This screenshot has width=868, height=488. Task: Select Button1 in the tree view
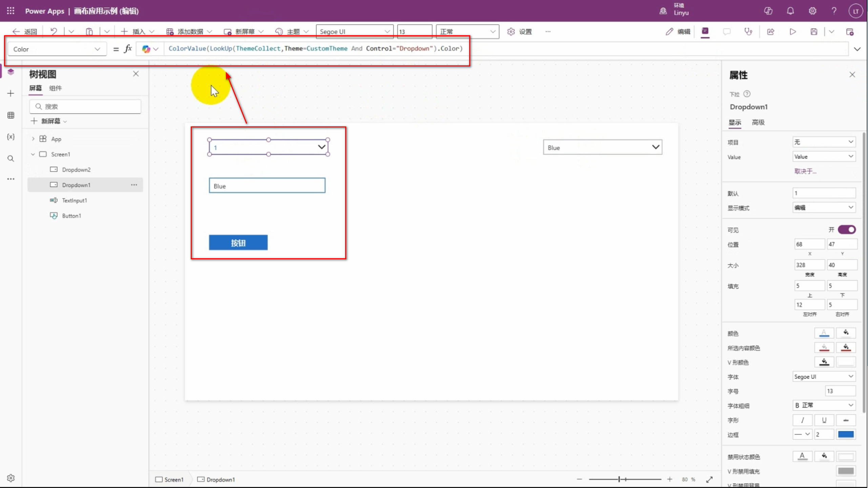point(71,216)
